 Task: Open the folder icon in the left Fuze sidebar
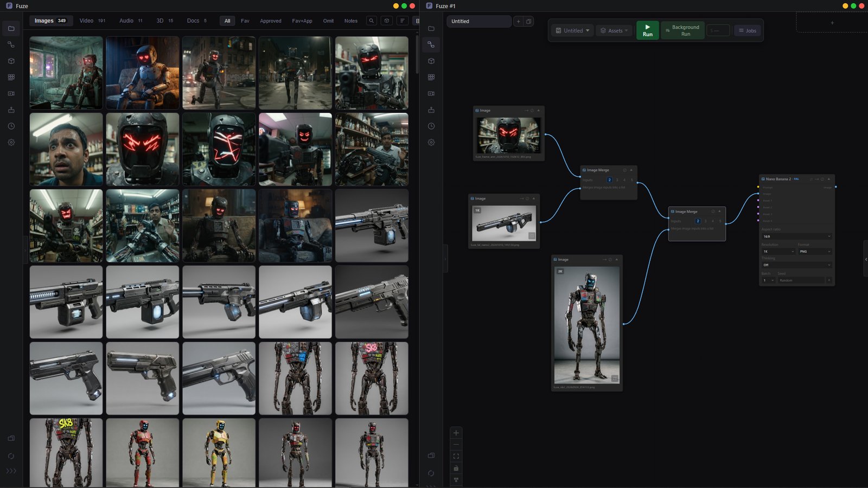point(11,28)
